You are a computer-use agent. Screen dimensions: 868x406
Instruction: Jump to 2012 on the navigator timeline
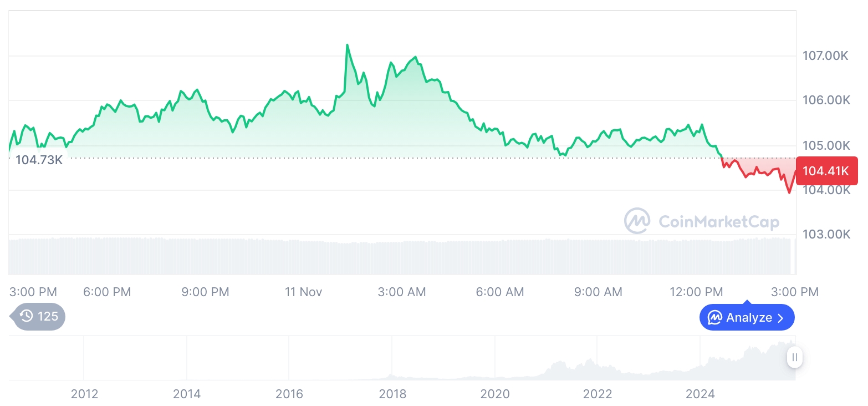(84, 394)
